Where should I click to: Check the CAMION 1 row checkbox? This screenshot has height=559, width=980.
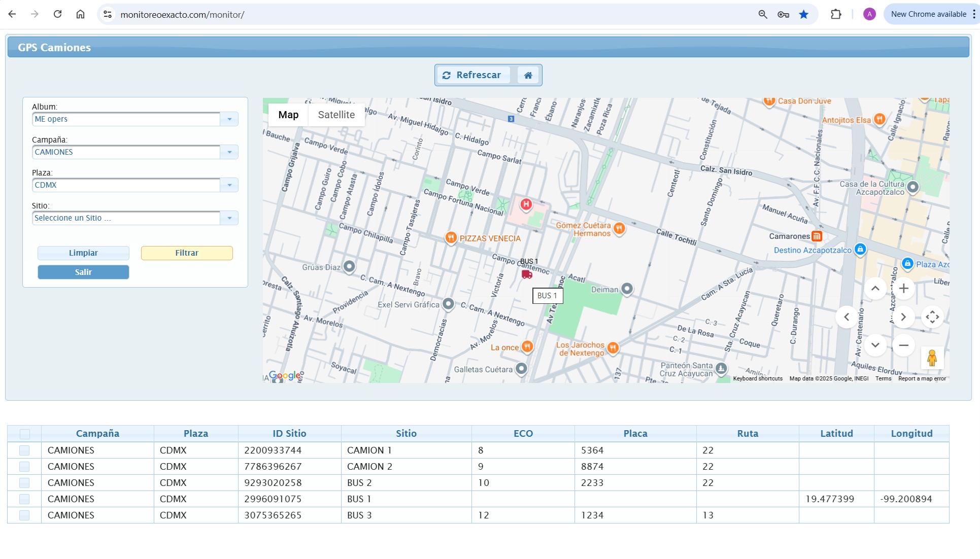[x=24, y=450]
